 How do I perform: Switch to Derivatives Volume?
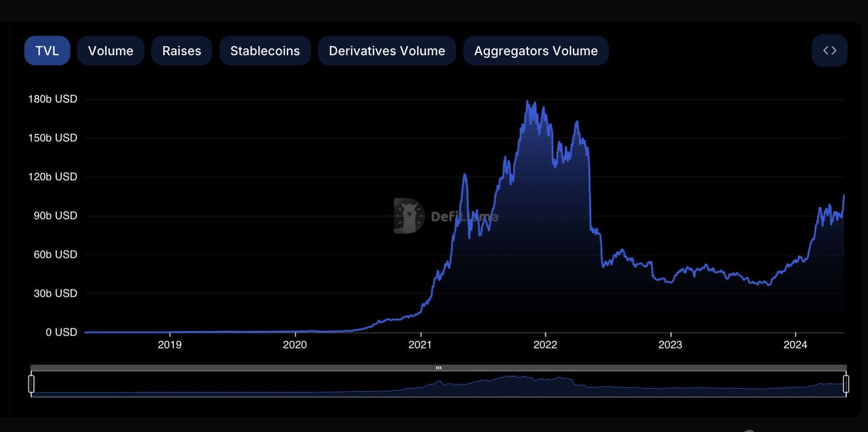pos(387,51)
